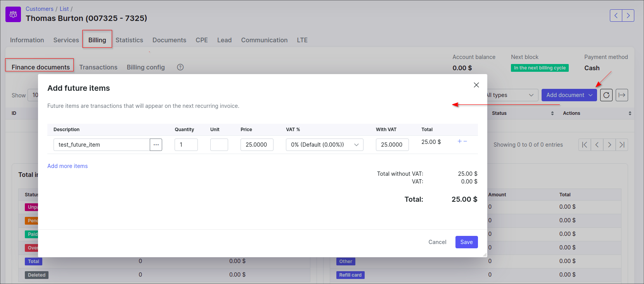Open the All types filter dropdown

coord(511,95)
